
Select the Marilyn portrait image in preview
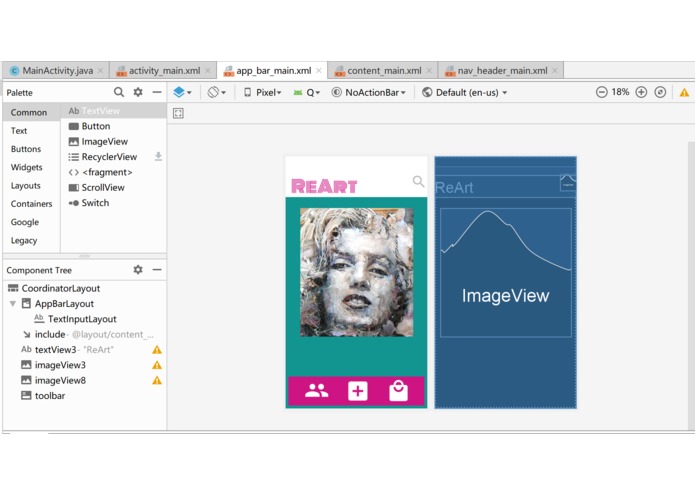[x=357, y=272]
